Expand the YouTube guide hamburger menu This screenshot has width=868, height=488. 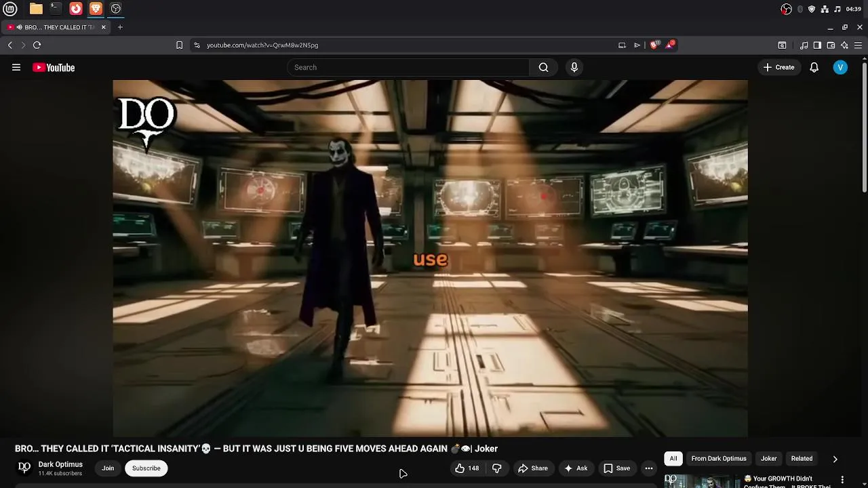click(16, 67)
